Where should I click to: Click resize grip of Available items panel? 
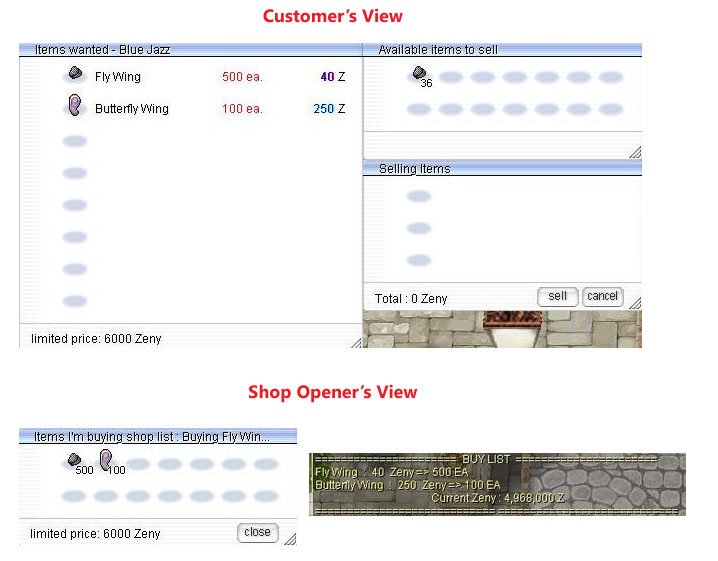tap(634, 152)
